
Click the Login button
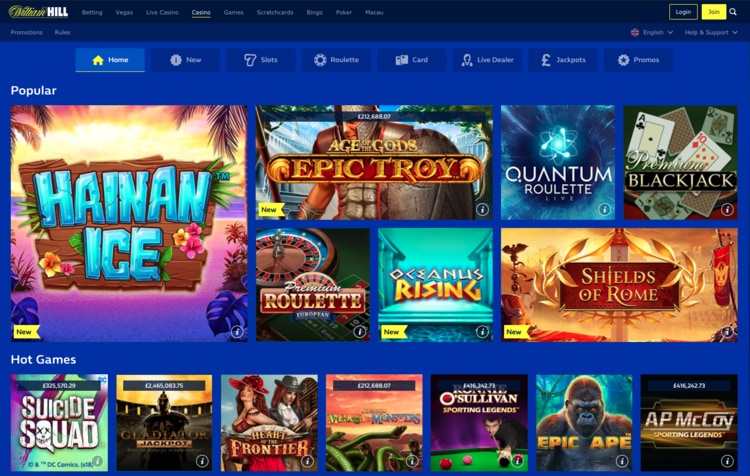click(x=683, y=12)
